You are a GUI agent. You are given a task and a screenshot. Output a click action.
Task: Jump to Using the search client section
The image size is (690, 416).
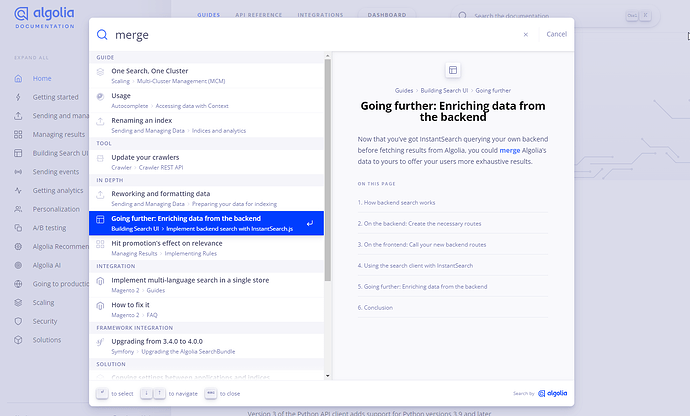(x=453, y=265)
